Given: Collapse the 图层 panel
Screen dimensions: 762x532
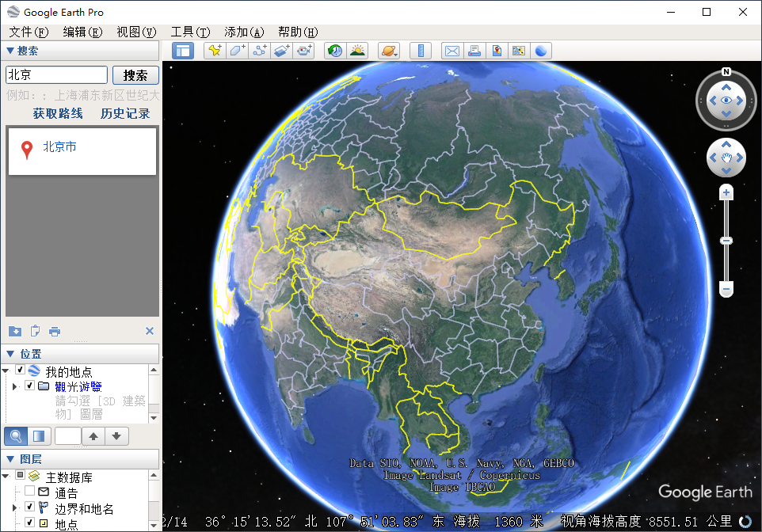Looking at the screenshot, I should [x=10, y=458].
